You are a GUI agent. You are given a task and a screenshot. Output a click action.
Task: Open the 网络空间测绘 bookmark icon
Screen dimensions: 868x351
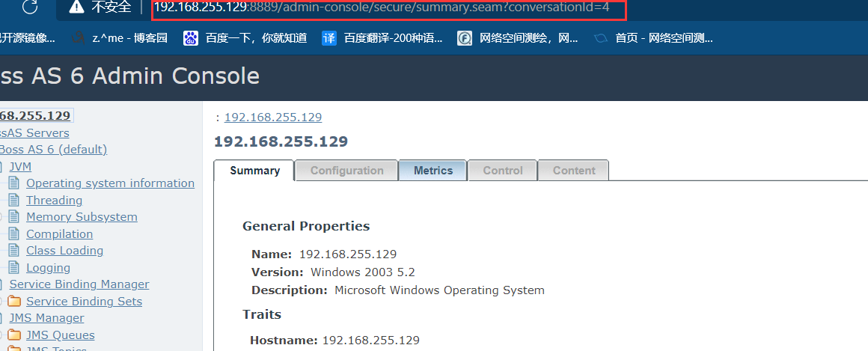point(465,38)
